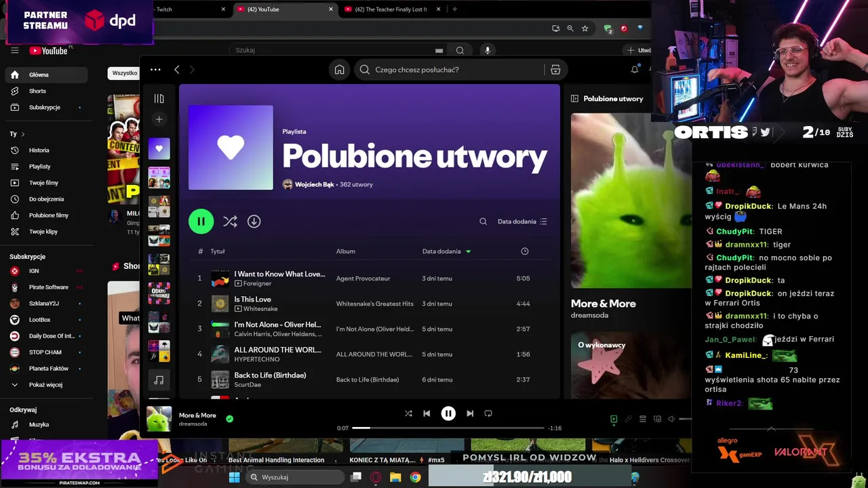The width and height of the screenshot is (868, 488).
Task: Open album Whitesnake's Greatest Hits
Action: pyautogui.click(x=374, y=303)
